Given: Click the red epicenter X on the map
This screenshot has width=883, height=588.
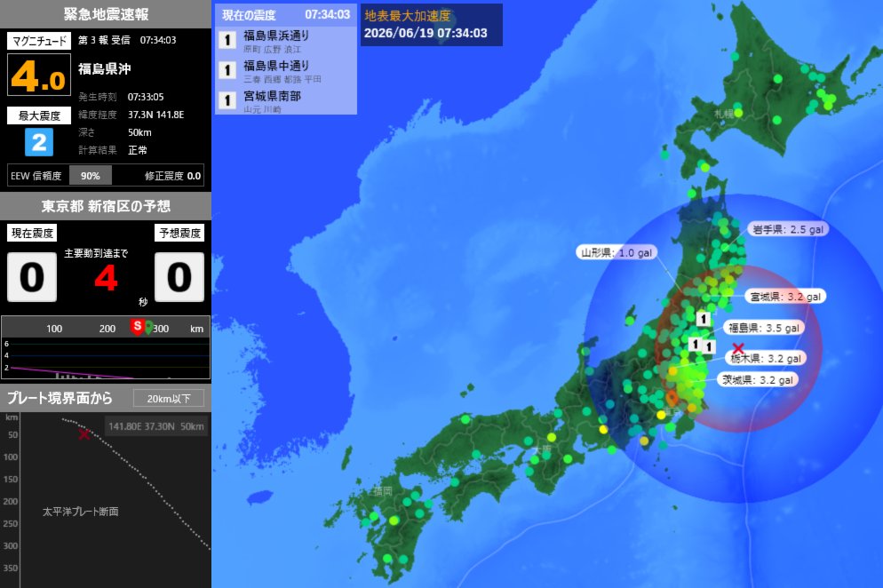Looking at the screenshot, I should [737, 349].
